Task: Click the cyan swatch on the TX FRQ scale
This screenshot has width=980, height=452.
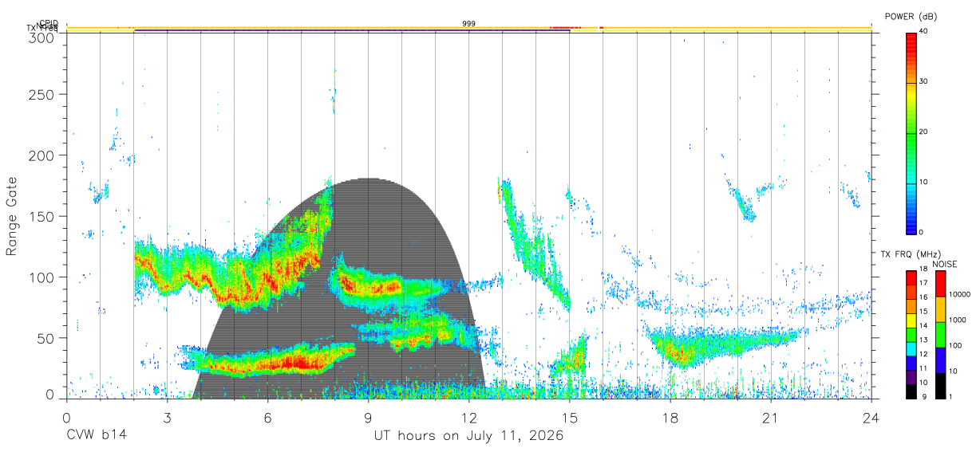Action: click(x=911, y=350)
